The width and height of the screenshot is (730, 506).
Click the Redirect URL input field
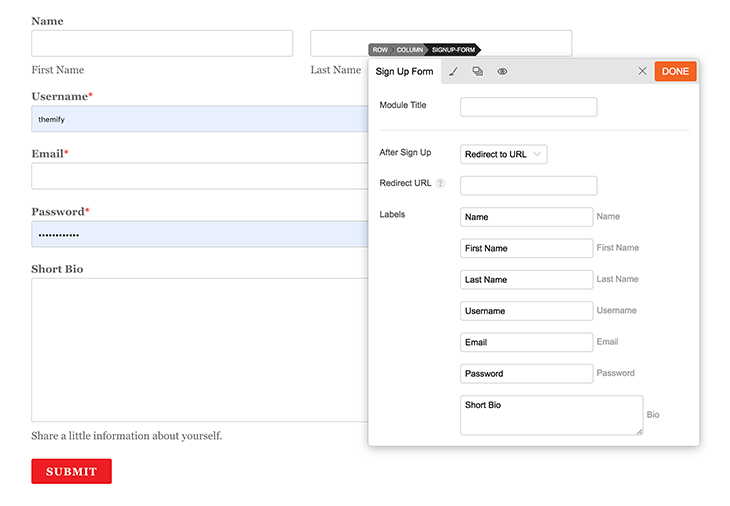click(x=528, y=185)
